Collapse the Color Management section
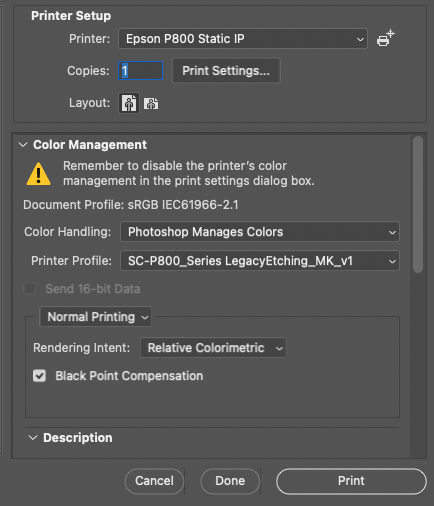 point(23,145)
